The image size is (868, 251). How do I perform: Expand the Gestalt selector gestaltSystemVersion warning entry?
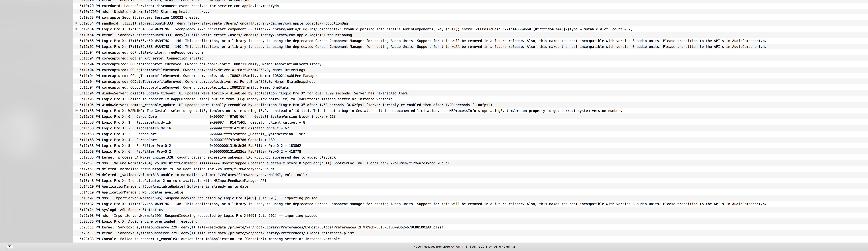[x=76, y=110]
